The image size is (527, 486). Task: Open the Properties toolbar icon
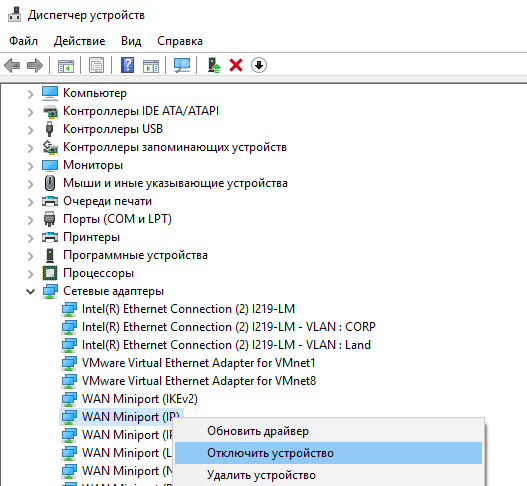click(96, 65)
